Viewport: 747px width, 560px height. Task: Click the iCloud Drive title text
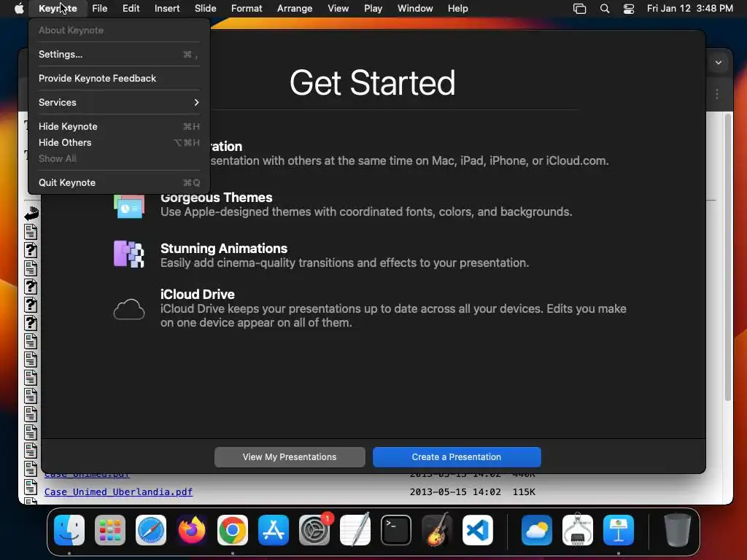point(197,295)
